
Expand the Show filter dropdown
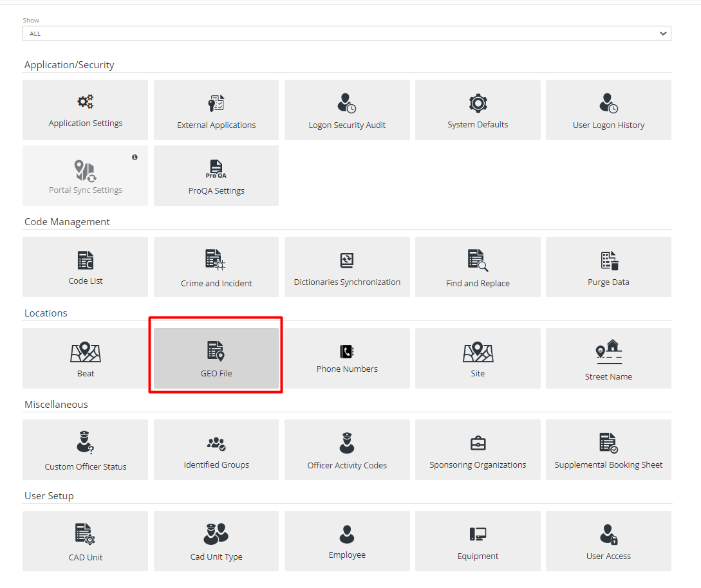coord(348,33)
